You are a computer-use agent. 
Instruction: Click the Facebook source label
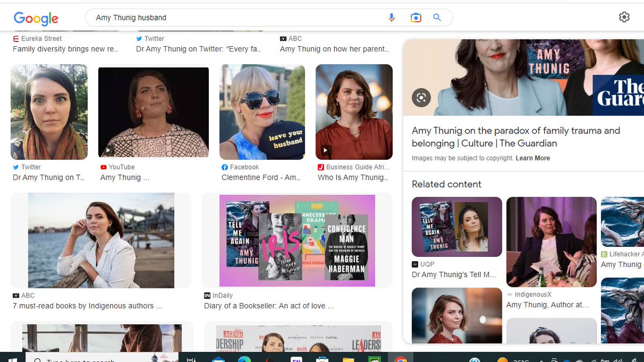click(x=240, y=167)
